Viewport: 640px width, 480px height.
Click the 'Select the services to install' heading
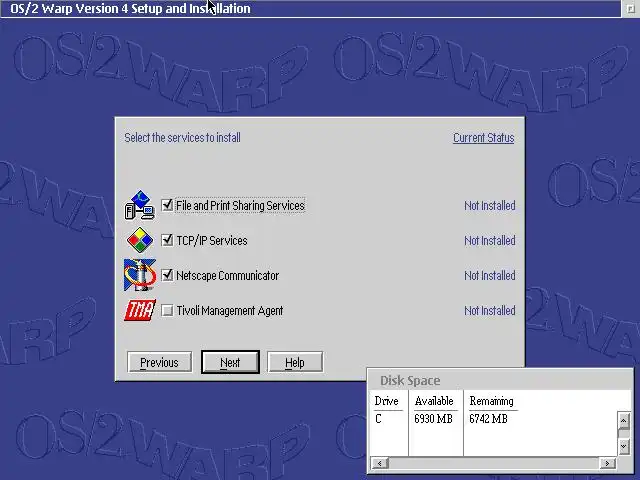pos(182,138)
